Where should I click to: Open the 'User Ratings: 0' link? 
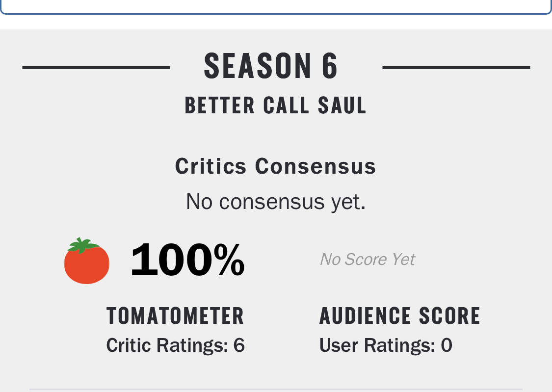(386, 345)
